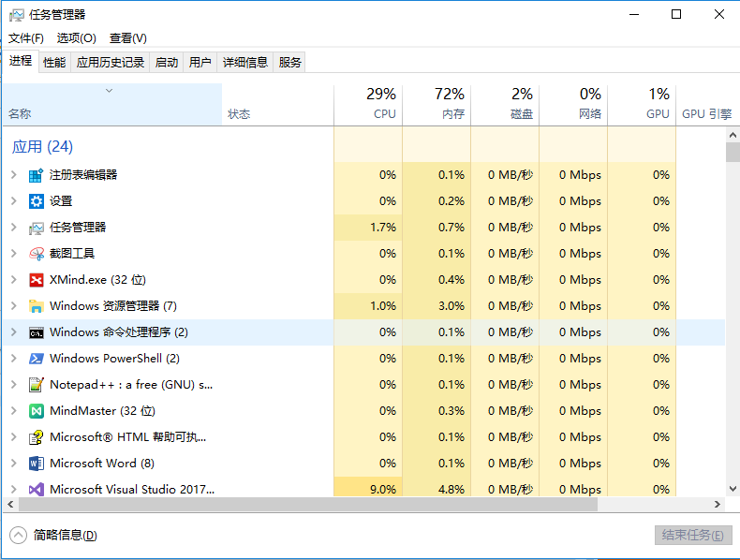Switch to the 性能 tab
The image size is (740, 560).
pyautogui.click(x=54, y=63)
